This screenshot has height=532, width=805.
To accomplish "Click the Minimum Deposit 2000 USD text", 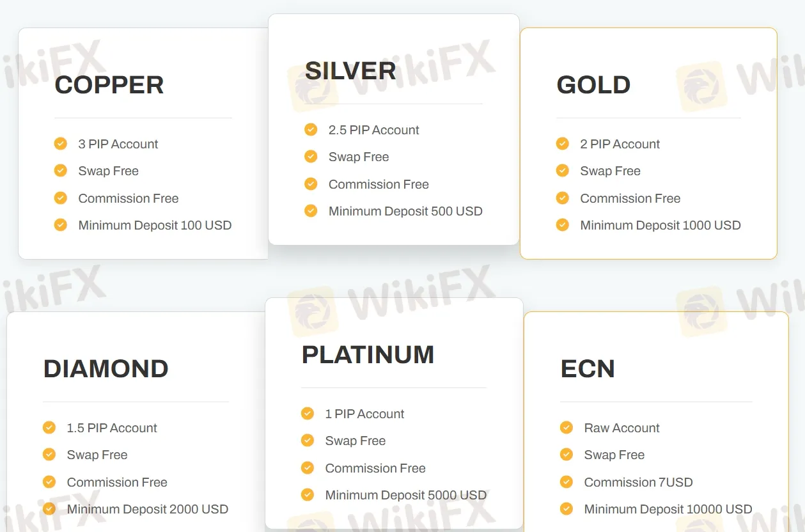I will (148, 509).
